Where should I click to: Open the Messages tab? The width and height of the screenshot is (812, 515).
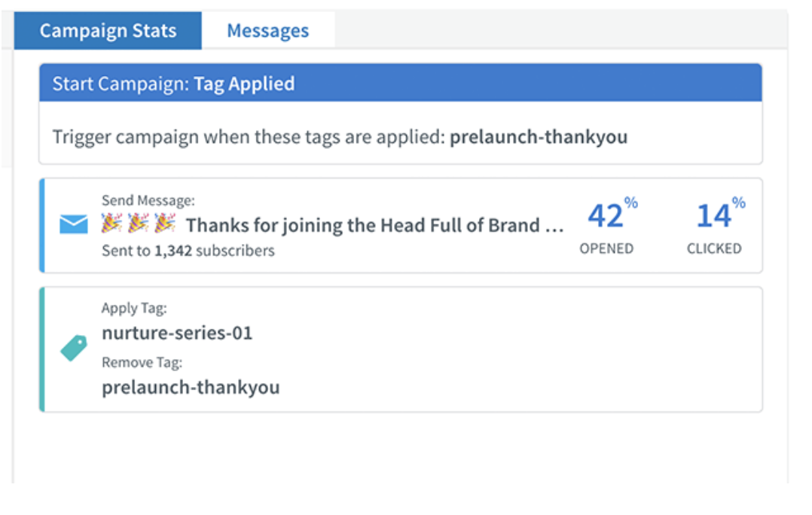[267, 31]
